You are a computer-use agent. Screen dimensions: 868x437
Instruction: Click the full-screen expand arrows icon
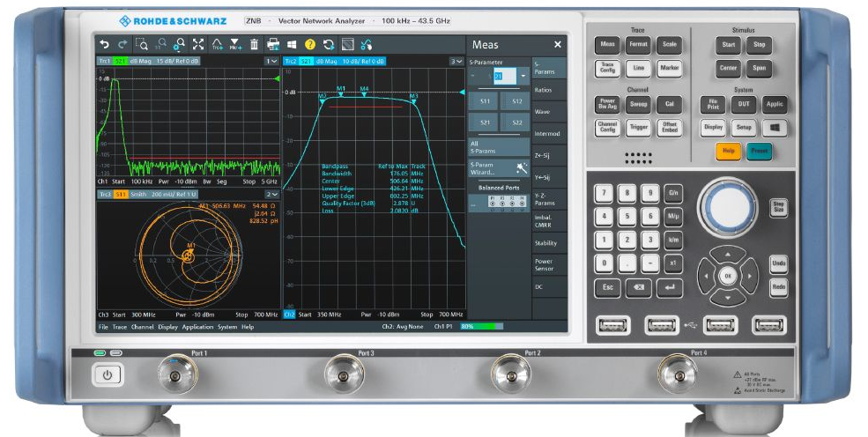[197, 44]
